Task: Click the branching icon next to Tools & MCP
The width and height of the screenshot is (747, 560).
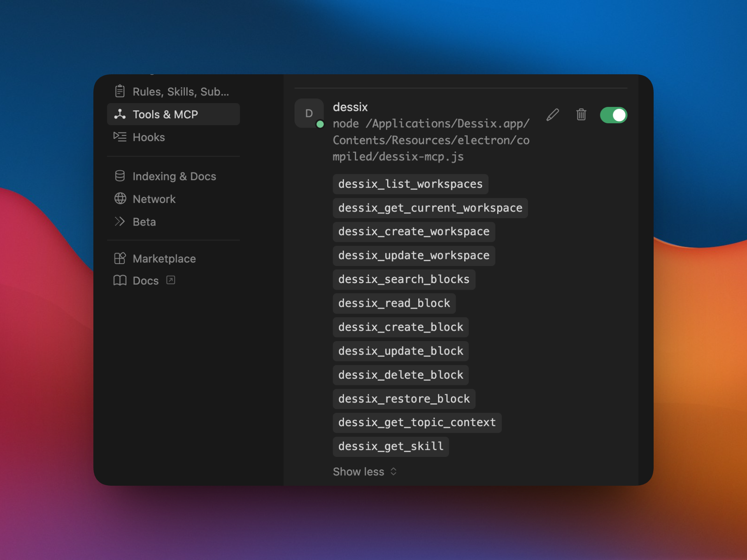Action: click(120, 114)
